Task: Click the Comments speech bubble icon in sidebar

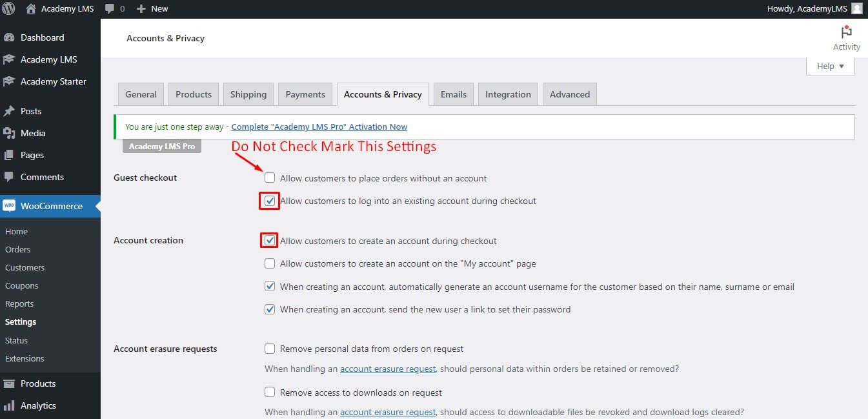Action: [9, 177]
